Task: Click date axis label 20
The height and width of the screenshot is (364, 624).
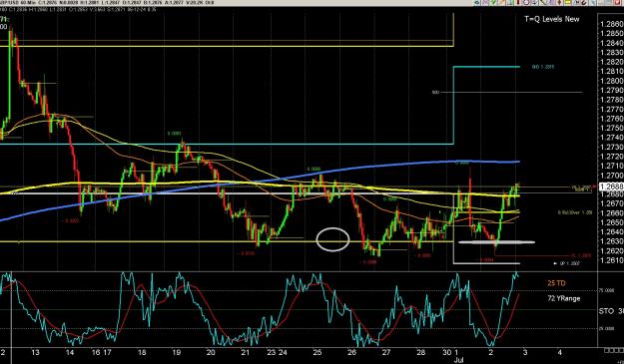Action: point(211,352)
